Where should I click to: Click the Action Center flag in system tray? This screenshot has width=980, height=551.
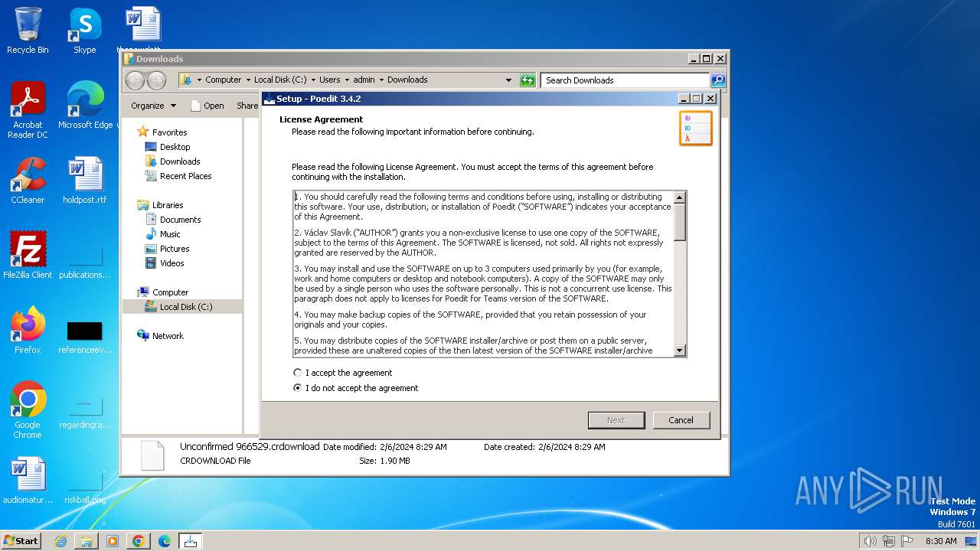(x=907, y=541)
